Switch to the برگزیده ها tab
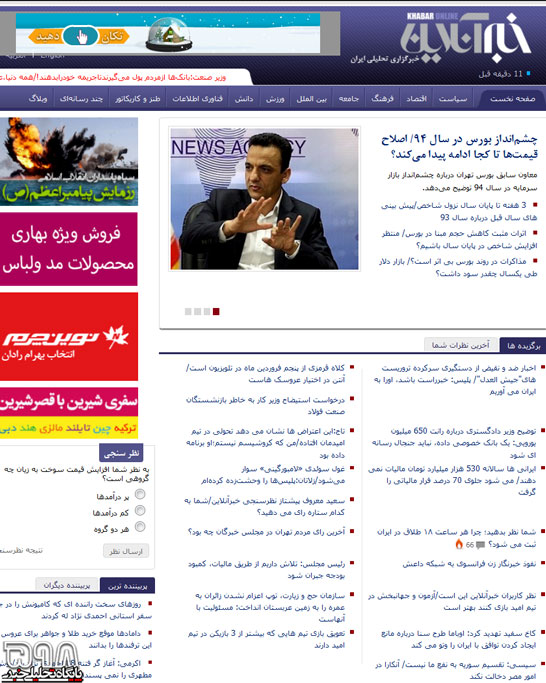The height and width of the screenshot is (683, 546). (523, 346)
